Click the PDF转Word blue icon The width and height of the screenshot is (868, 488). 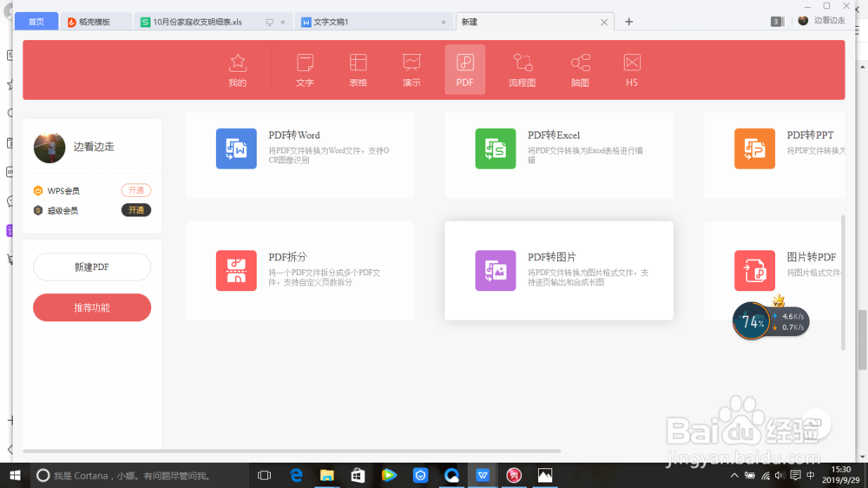(x=236, y=148)
